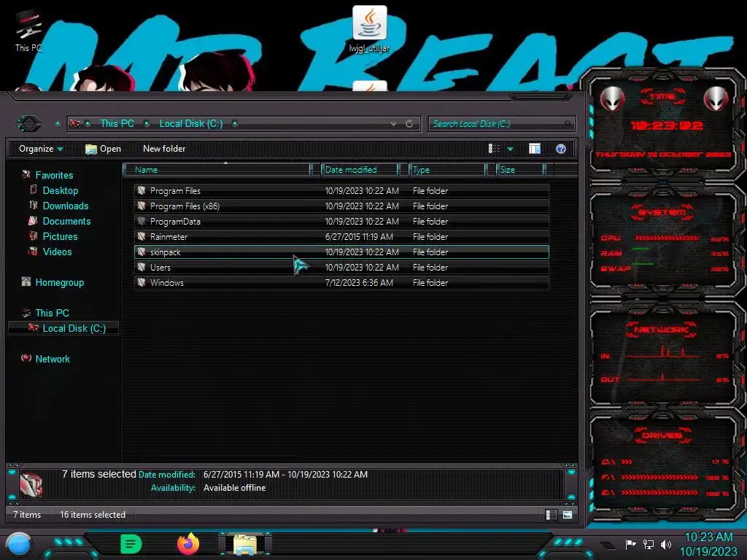The image size is (747, 560).
Task: Click the back navigation hexagon button
Action: 29,124
